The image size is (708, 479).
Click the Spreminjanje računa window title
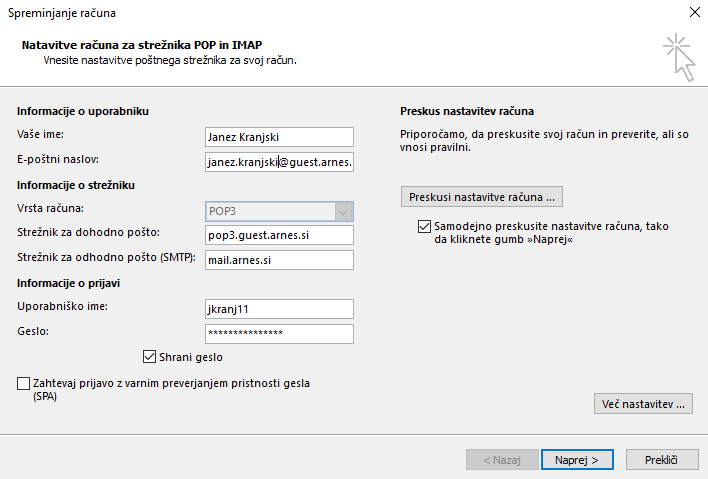pos(62,13)
